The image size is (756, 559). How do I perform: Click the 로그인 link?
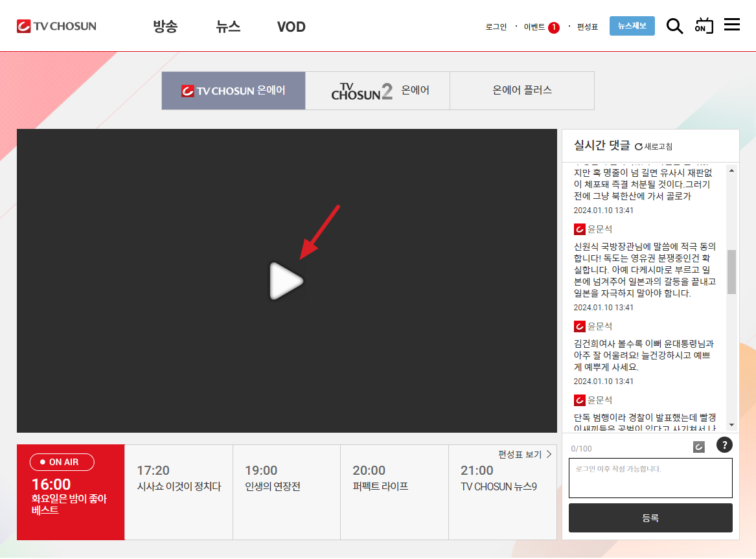(496, 27)
